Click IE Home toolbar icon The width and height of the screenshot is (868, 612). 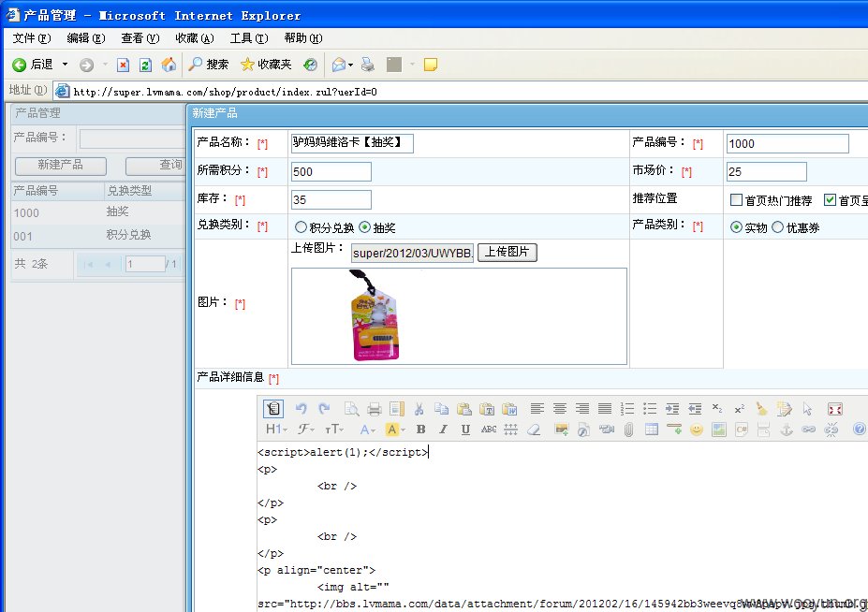click(x=169, y=65)
